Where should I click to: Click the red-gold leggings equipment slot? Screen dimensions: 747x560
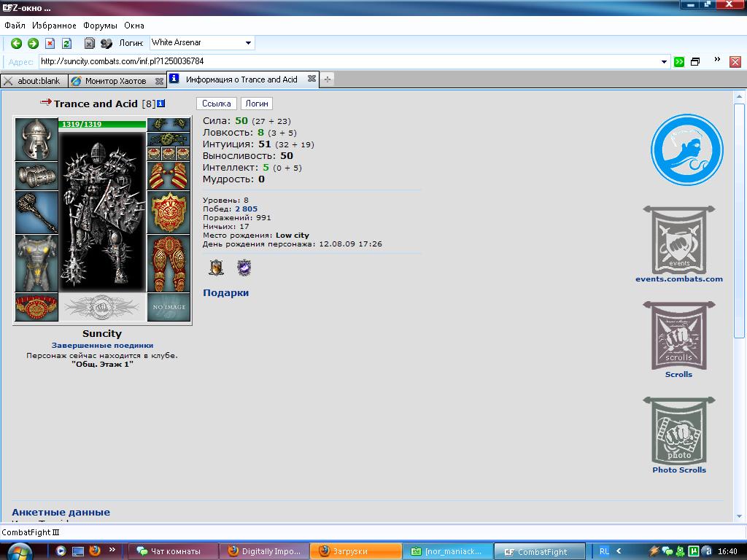169,263
